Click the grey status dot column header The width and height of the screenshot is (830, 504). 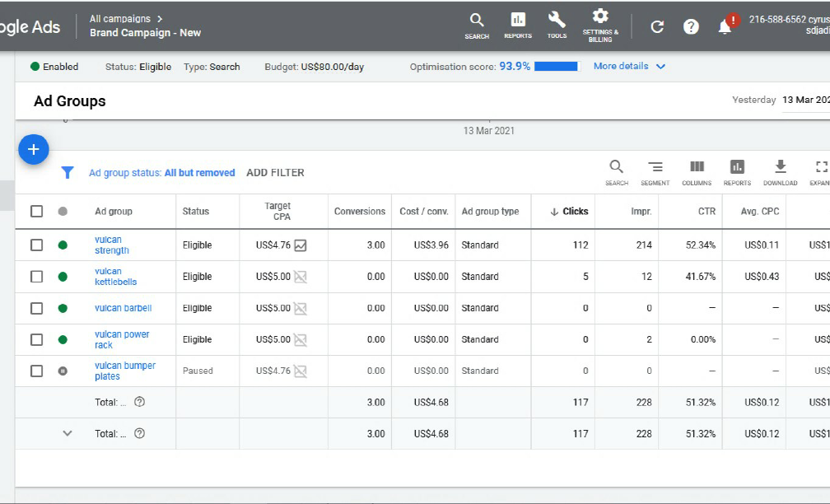[x=63, y=211]
